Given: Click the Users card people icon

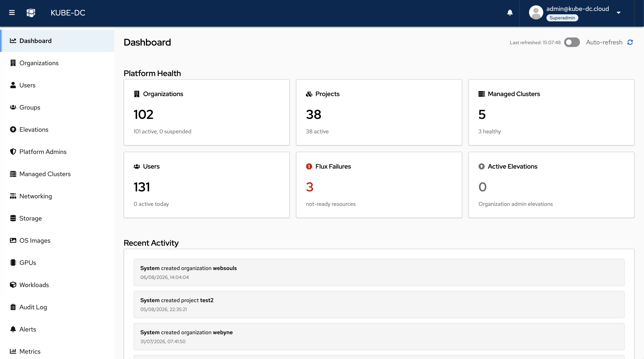Looking at the screenshot, I should [136, 166].
